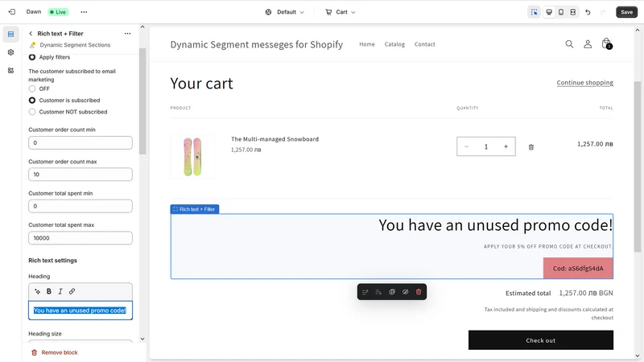Click the Heading text editor field
Screen dimensions: 644x362
pos(80,311)
